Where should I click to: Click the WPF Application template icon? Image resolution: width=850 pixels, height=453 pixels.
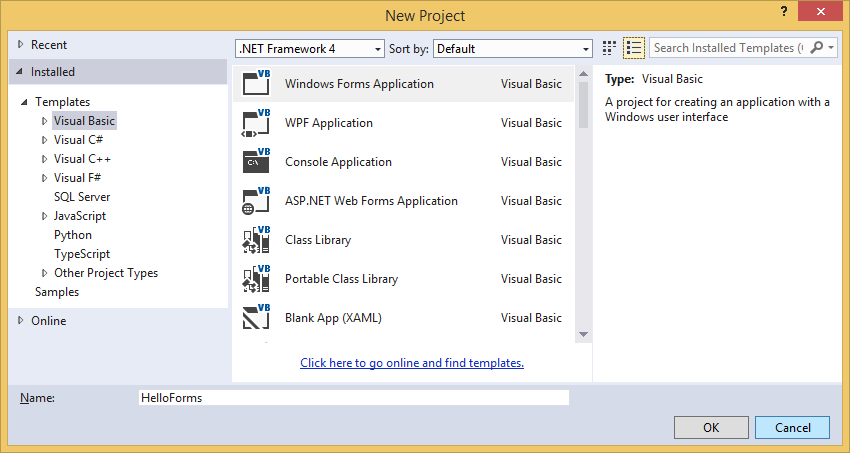pyautogui.click(x=256, y=122)
